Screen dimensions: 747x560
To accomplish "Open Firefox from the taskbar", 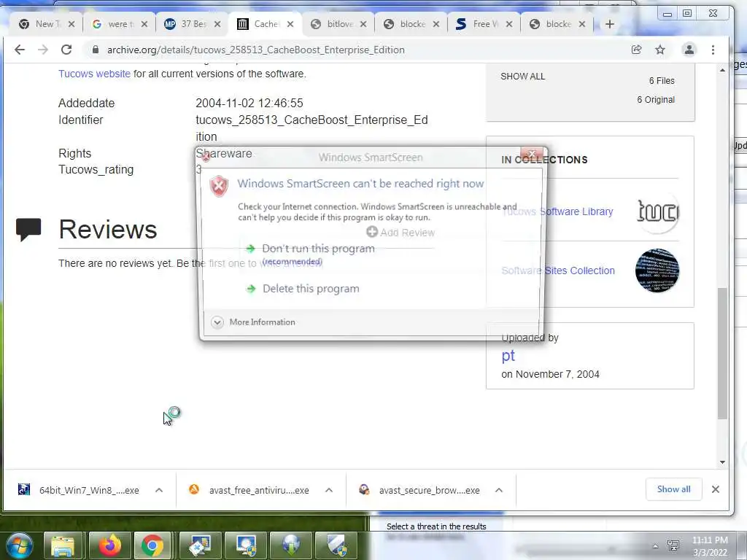I will tap(109, 545).
